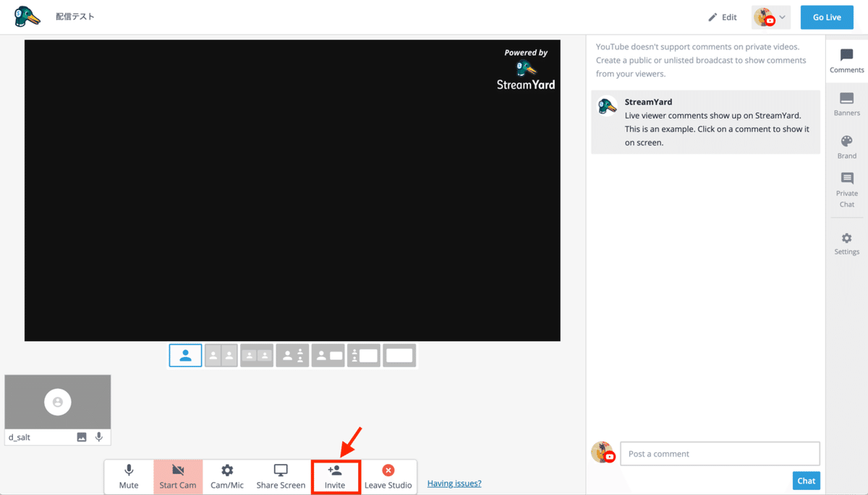This screenshot has height=495, width=868.
Task: Open the Comments tab in sidebar
Action: tap(847, 61)
